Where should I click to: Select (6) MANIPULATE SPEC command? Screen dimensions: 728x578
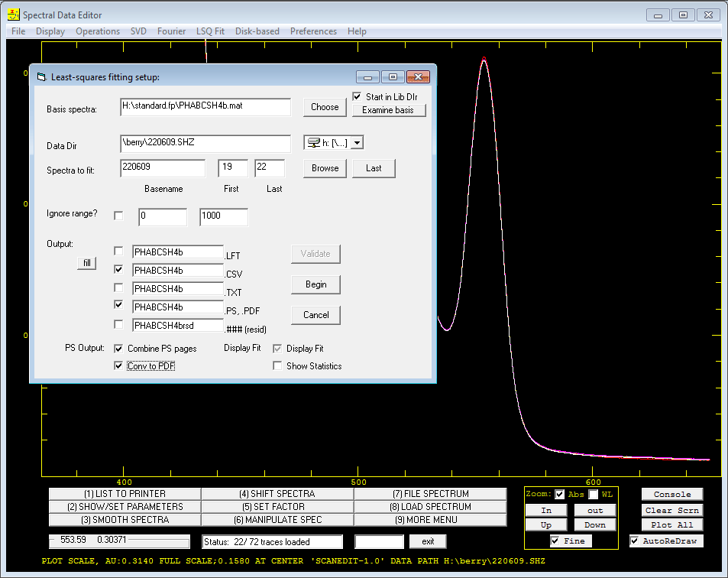tap(277, 520)
